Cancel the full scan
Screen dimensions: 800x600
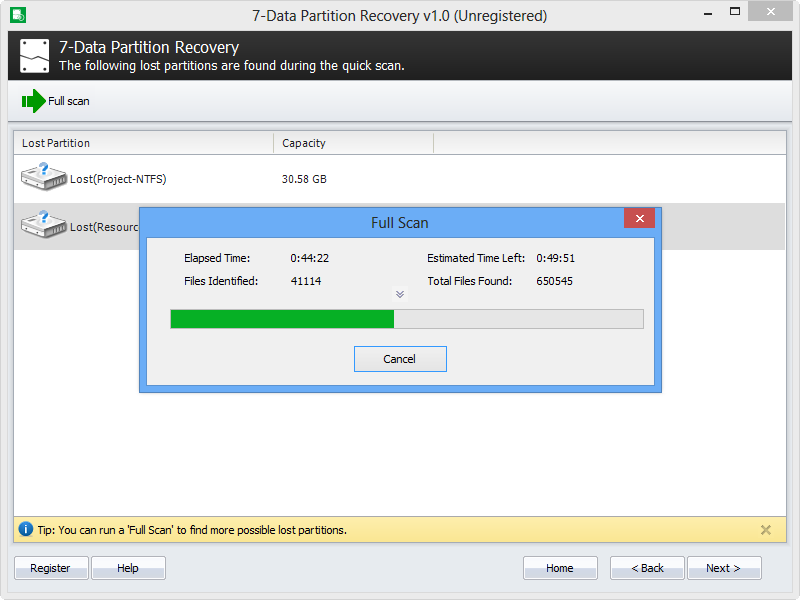pos(400,359)
